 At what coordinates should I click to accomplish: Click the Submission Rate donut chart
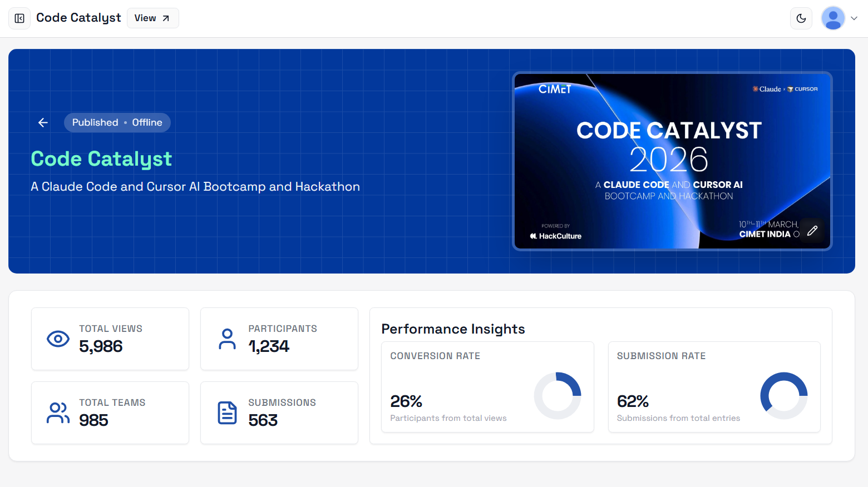point(784,396)
